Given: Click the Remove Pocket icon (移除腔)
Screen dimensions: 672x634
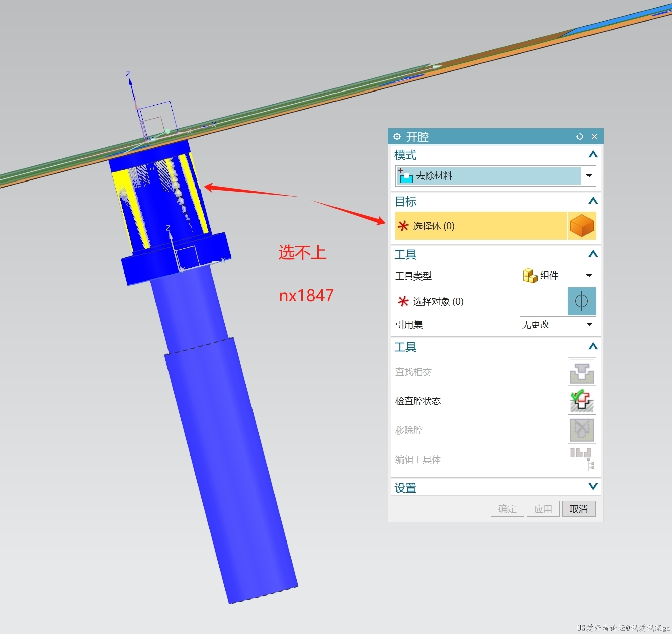Looking at the screenshot, I should point(582,430).
